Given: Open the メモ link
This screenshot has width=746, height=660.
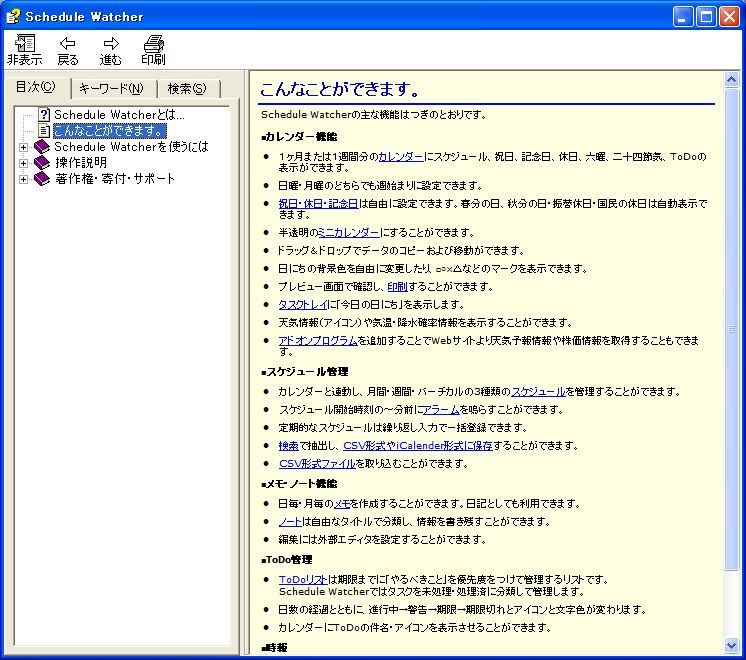Looking at the screenshot, I should 342,504.
